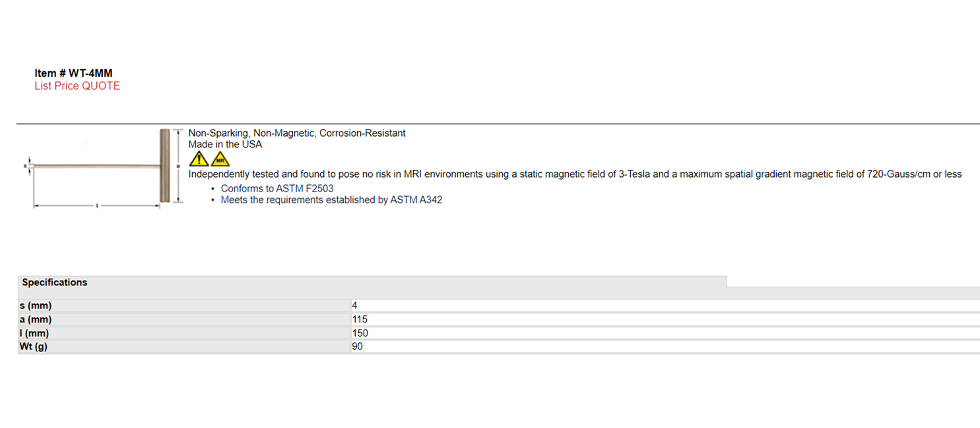980x428 pixels.
Task: Click the MRI environments testing statement
Action: click(575, 174)
